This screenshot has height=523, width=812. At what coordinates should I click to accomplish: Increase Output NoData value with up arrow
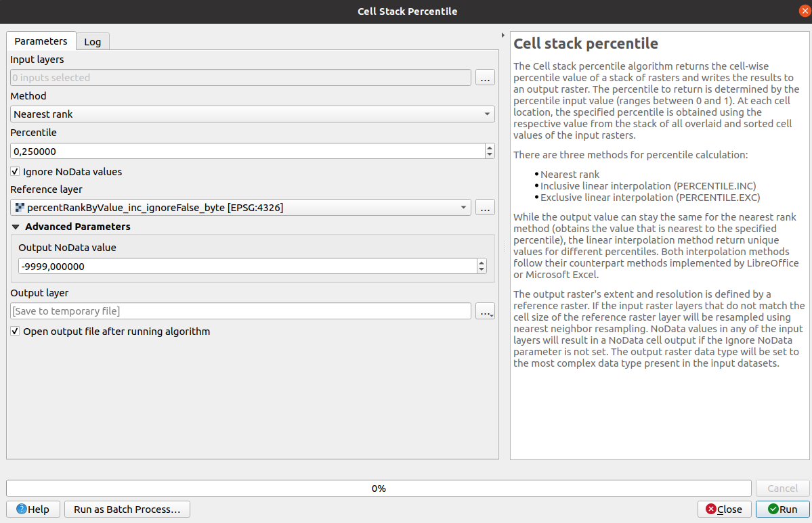482,263
